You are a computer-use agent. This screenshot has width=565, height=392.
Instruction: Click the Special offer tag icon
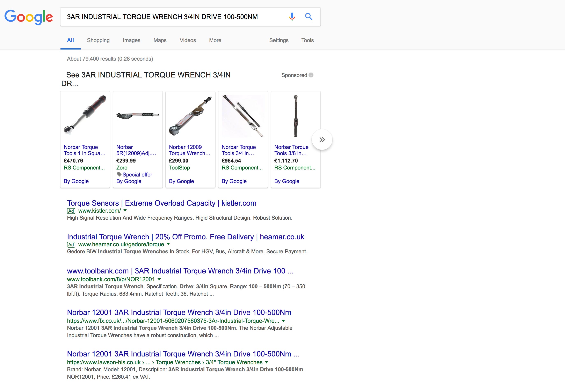pos(119,174)
